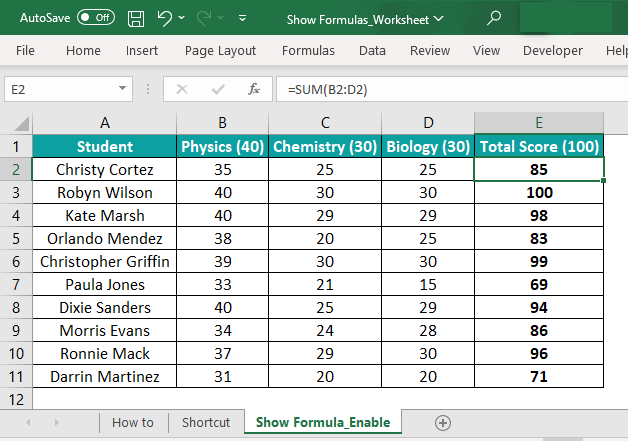Switch to the View ribbon tab
This screenshot has height=441, width=628.
click(x=486, y=50)
